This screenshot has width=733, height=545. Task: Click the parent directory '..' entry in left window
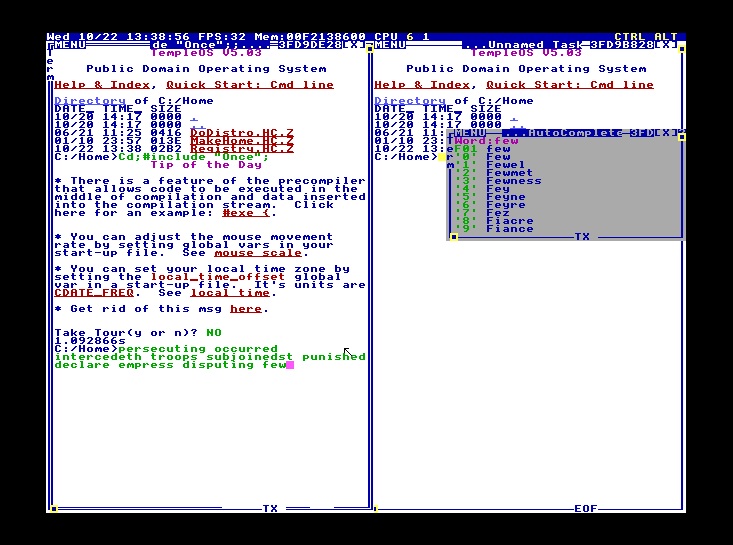(198, 125)
